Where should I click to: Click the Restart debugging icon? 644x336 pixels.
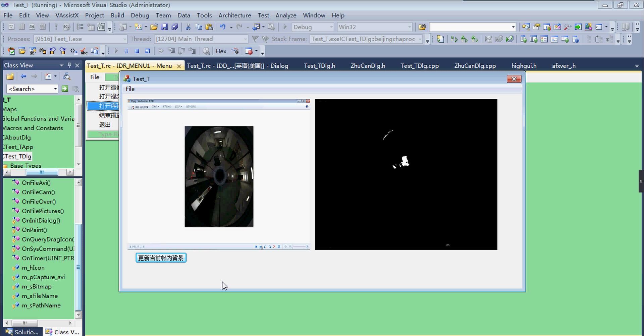point(147,51)
